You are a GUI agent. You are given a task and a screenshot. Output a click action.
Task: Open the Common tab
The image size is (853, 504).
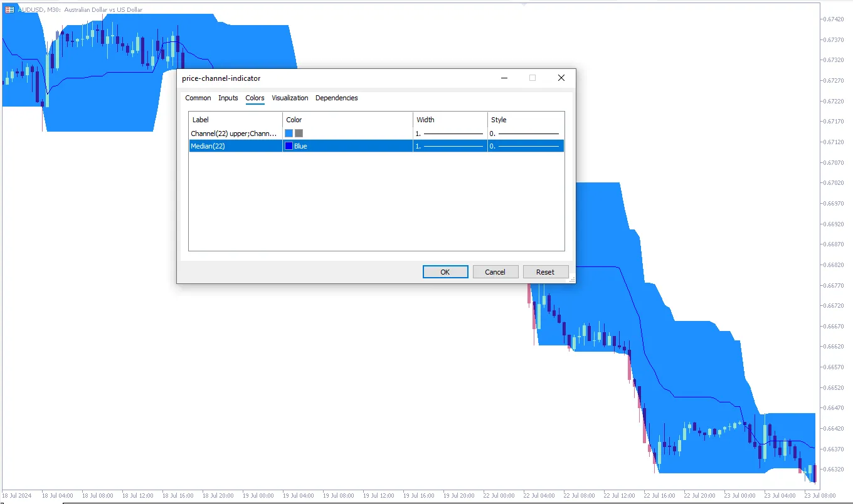pos(198,98)
